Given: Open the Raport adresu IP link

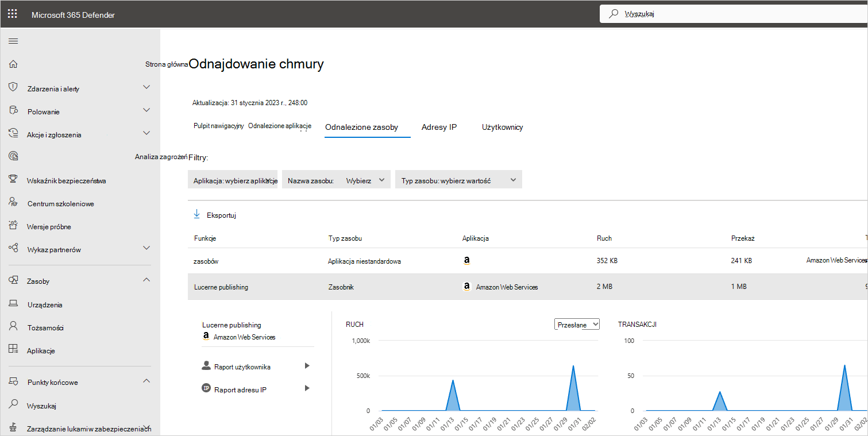Looking at the screenshot, I should click(x=240, y=389).
